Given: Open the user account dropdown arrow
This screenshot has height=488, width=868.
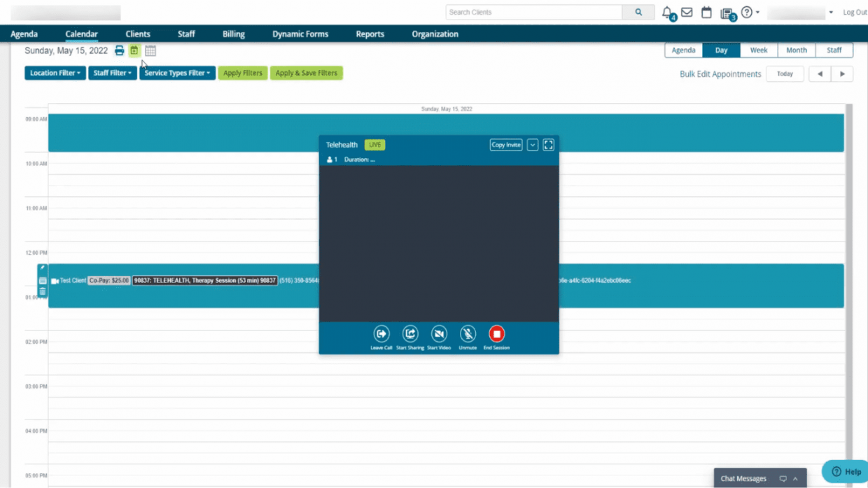Looking at the screenshot, I should coord(831,13).
